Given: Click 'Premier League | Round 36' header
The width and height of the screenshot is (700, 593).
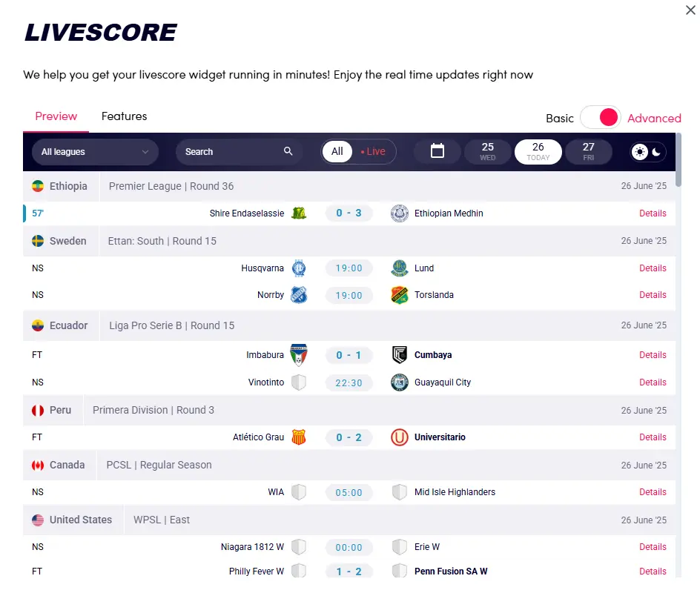Looking at the screenshot, I should [x=171, y=186].
